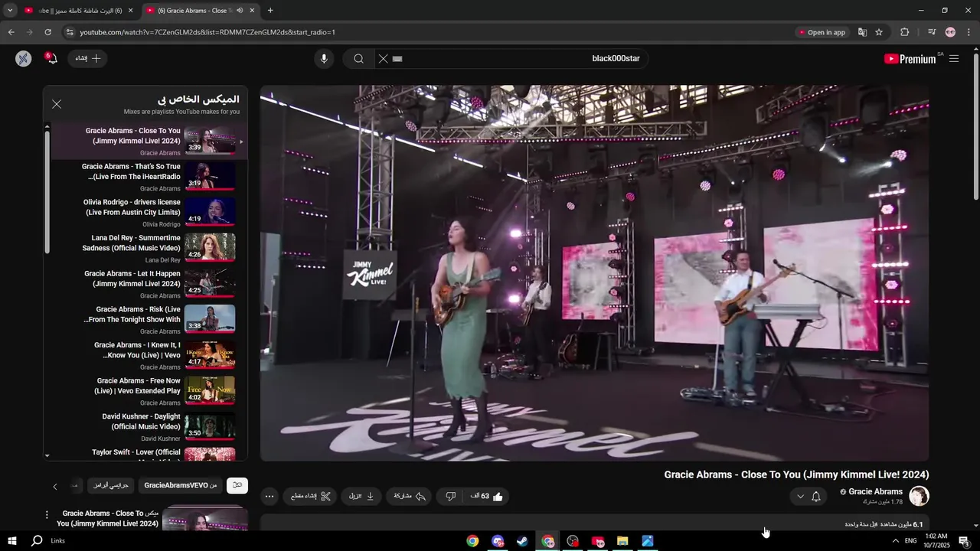Like the video (63 ألف thumbs up)
Screen dimensions: 980x551
coord(487,497)
